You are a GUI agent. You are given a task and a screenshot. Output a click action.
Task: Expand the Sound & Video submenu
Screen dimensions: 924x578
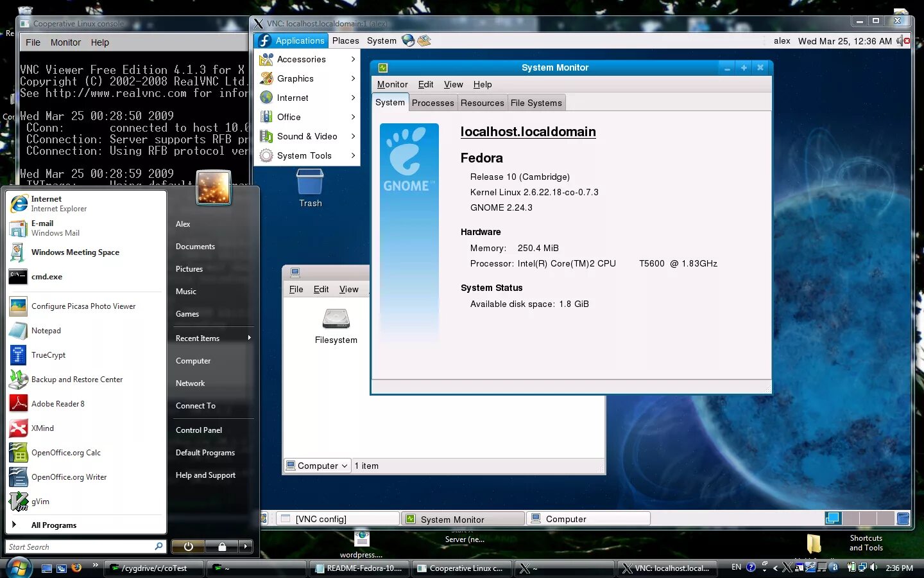307,136
